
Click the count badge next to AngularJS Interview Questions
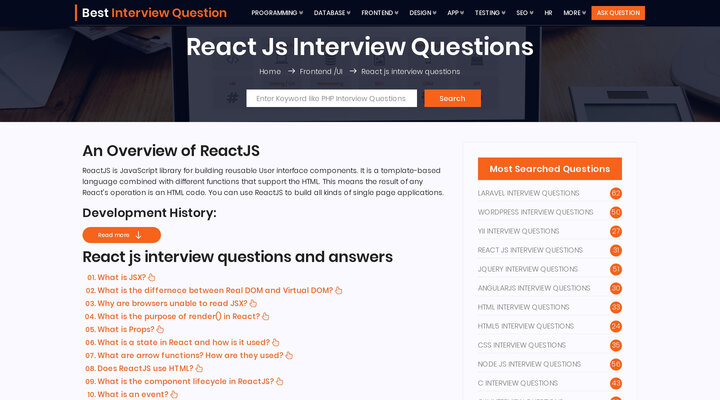[x=616, y=288]
